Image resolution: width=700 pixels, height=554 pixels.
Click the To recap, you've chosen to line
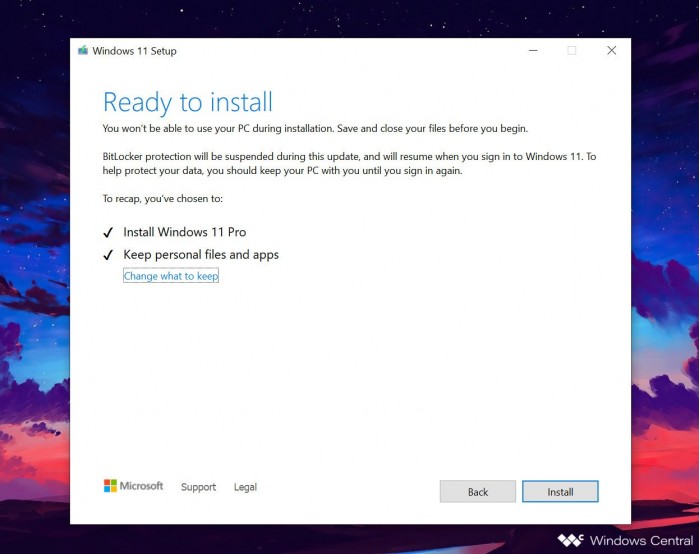[x=162, y=199]
